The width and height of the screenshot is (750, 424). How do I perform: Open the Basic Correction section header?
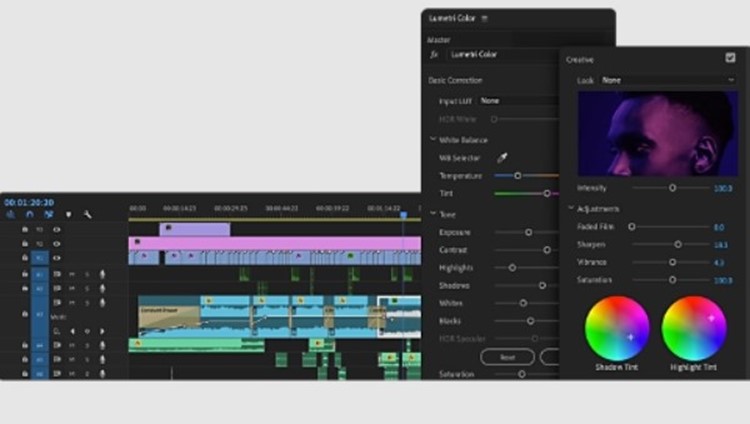[455, 80]
